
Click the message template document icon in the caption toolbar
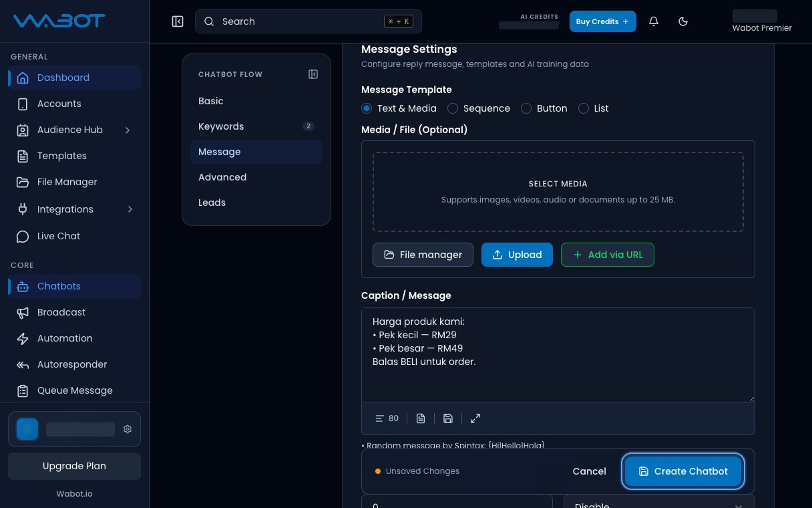(421, 418)
